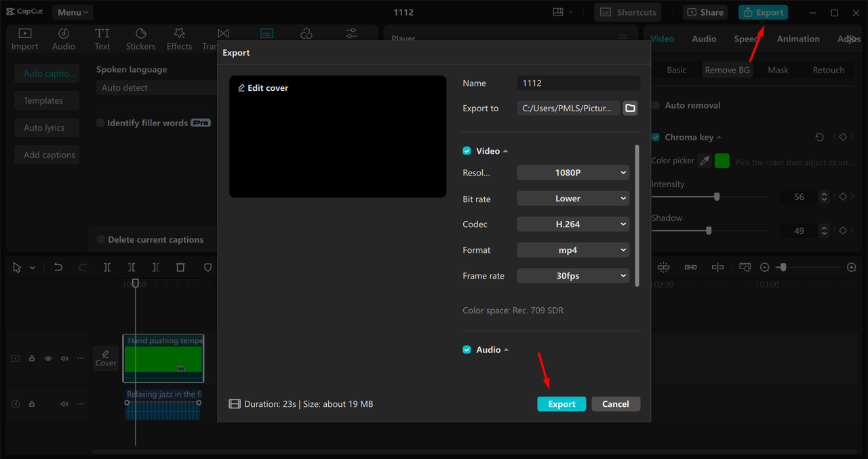The image size is (868, 459).
Task: Zoom in the timeline
Action: click(852, 268)
